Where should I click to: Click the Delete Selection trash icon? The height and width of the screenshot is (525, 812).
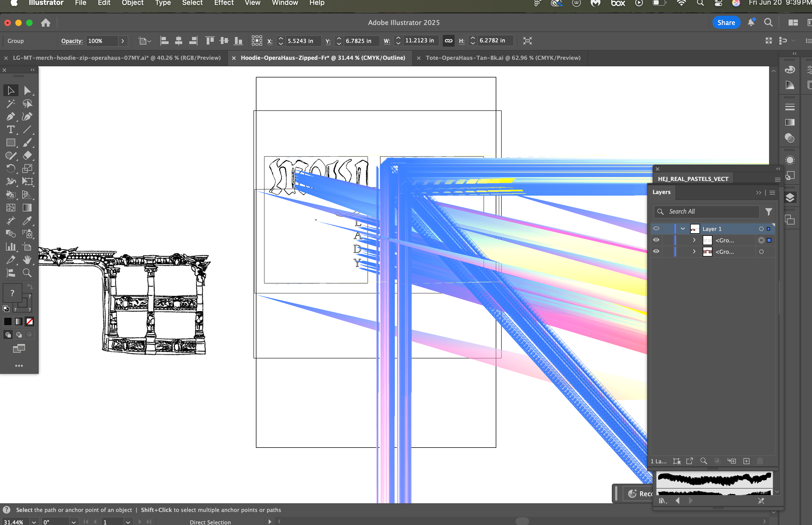coord(760,461)
